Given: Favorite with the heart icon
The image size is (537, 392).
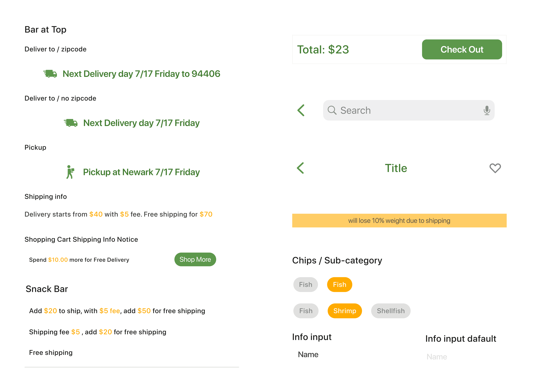Looking at the screenshot, I should [x=495, y=168].
